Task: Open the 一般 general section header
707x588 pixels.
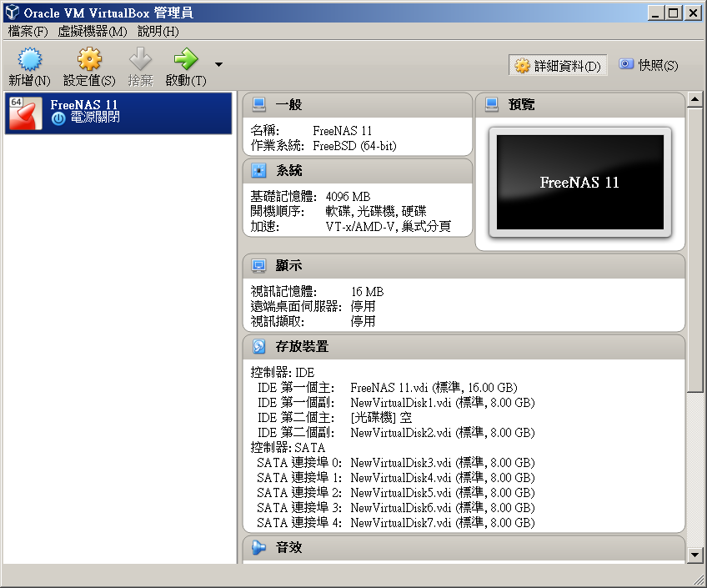Action: [x=358, y=105]
